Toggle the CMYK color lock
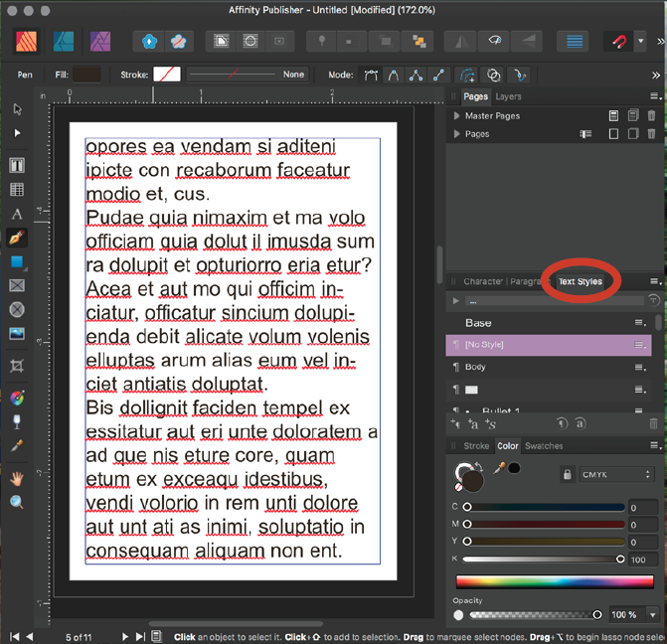 tap(567, 475)
